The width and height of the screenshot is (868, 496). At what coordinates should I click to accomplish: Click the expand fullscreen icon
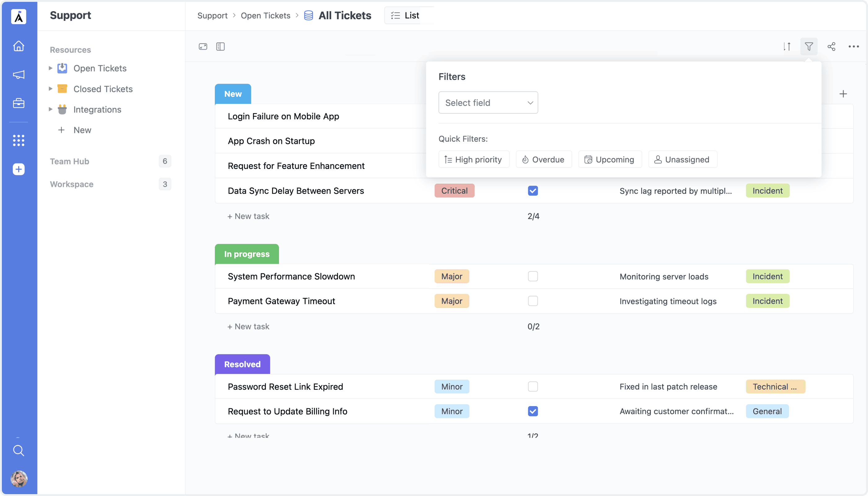203,46
